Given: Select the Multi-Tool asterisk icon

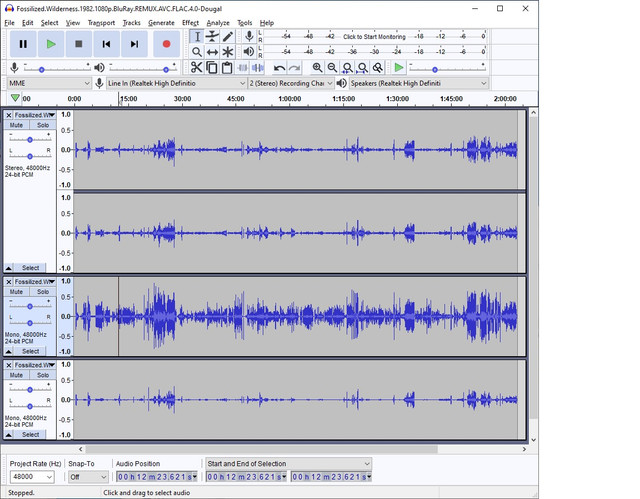Looking at the screenshot, I should [228, 52].
